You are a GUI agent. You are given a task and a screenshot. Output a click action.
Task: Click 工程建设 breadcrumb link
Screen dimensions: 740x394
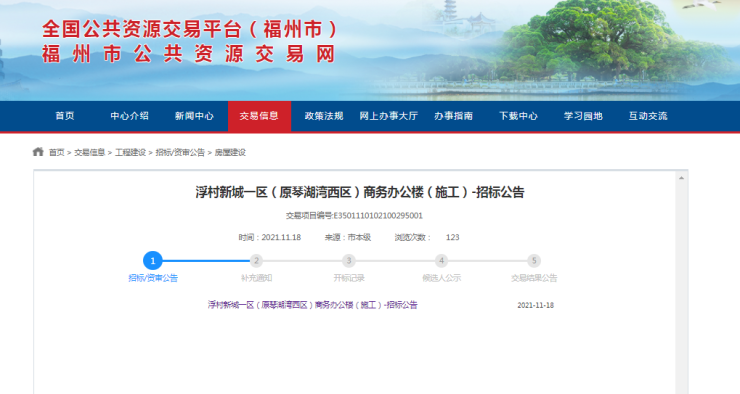pos(130,152)
